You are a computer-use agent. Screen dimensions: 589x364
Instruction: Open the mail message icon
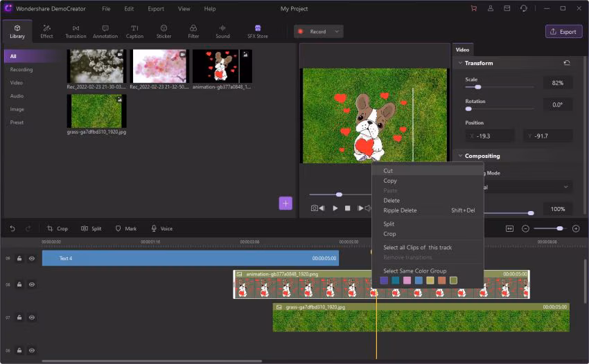point(507,8)
